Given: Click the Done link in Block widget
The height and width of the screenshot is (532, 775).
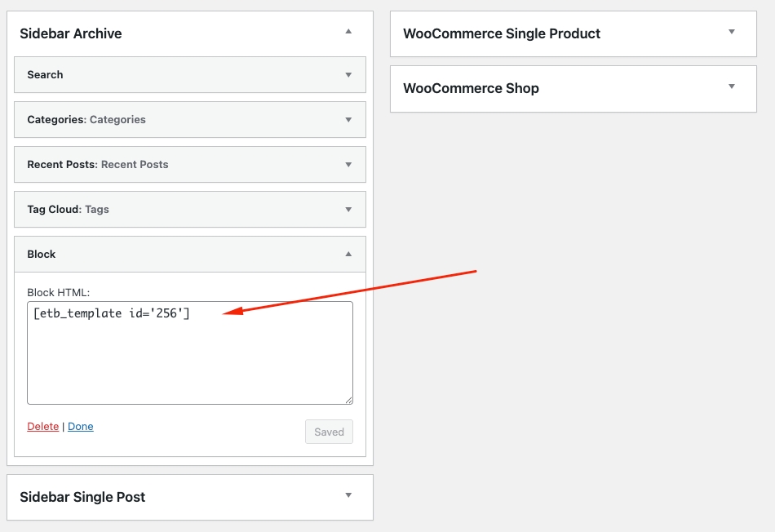Looking at the screenshot, I should [x=81, y=426].
